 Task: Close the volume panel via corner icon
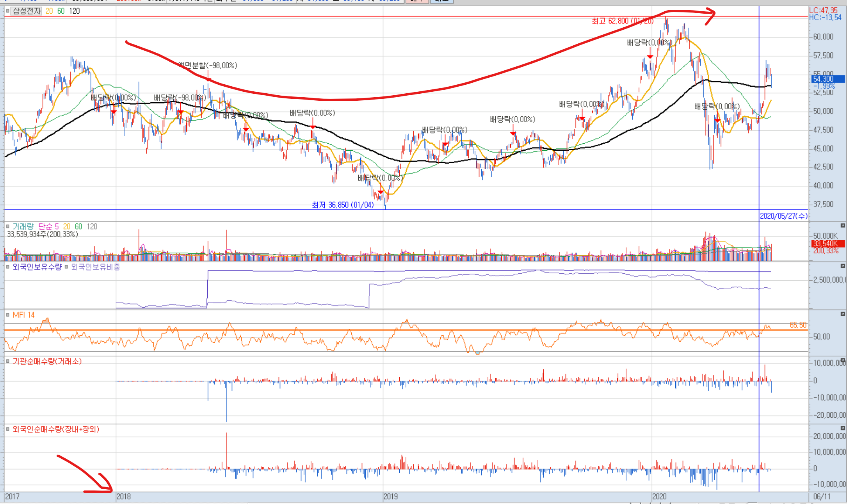point(843,226)
